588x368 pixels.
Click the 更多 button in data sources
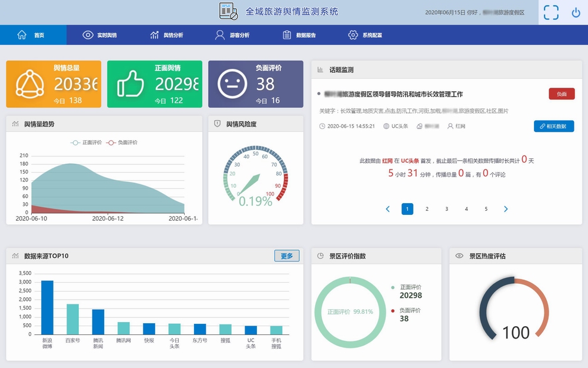pos(286,256)
